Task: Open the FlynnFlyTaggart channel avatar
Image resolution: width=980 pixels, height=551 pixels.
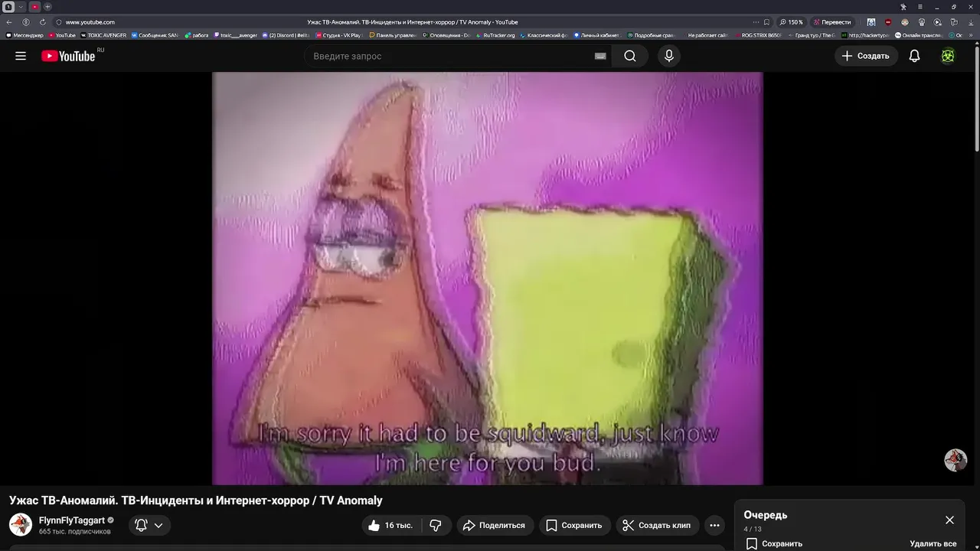Action: click(x=21, y=525)
